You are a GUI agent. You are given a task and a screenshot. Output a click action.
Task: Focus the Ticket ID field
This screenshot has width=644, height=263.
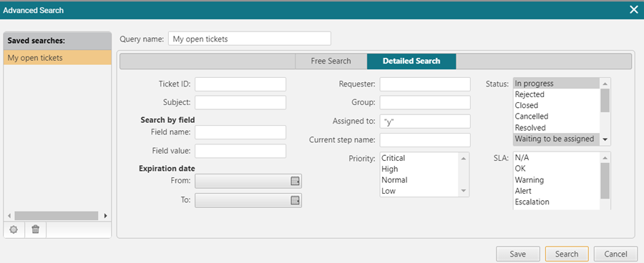(240, 84)
